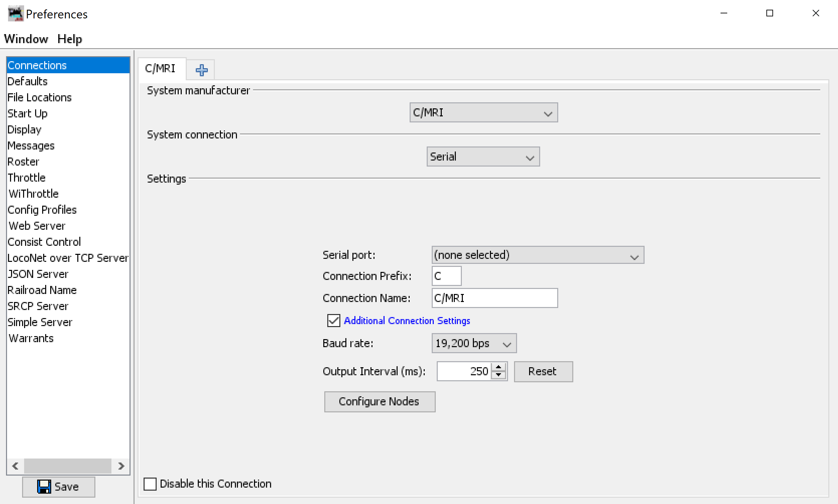Click the add new connection plus icon
This screenshot has width=838, height=504.
[202, 69]
